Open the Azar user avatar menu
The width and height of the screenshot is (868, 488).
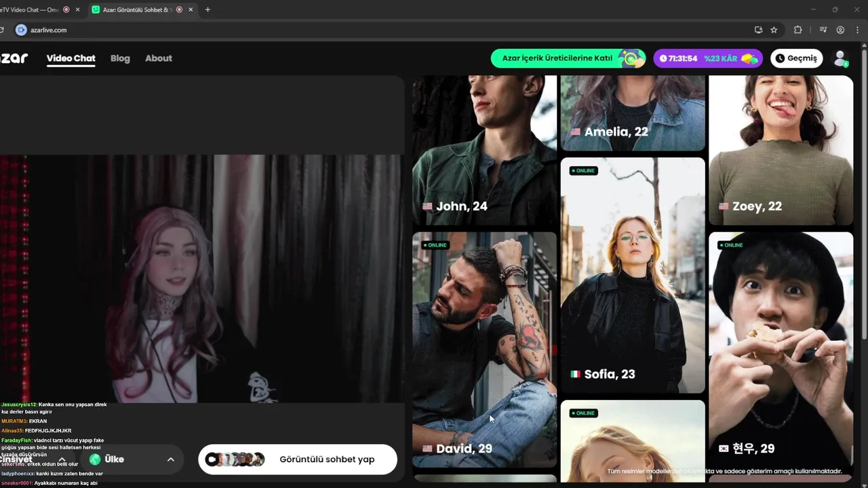841,58
